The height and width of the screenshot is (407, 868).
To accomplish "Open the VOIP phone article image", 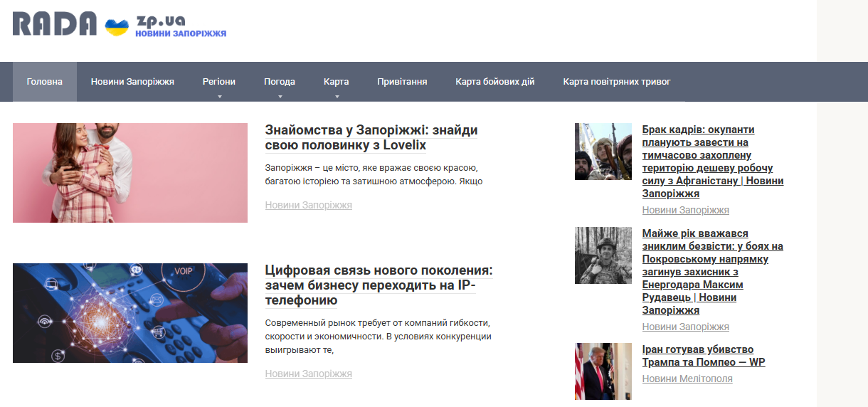I will [x=130, y=313].
